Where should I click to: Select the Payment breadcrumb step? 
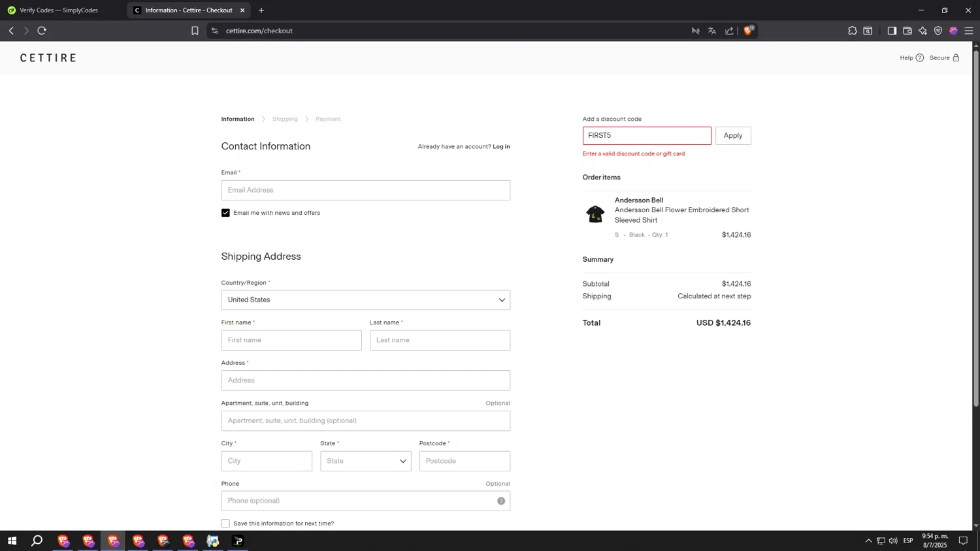pos(328,119)
